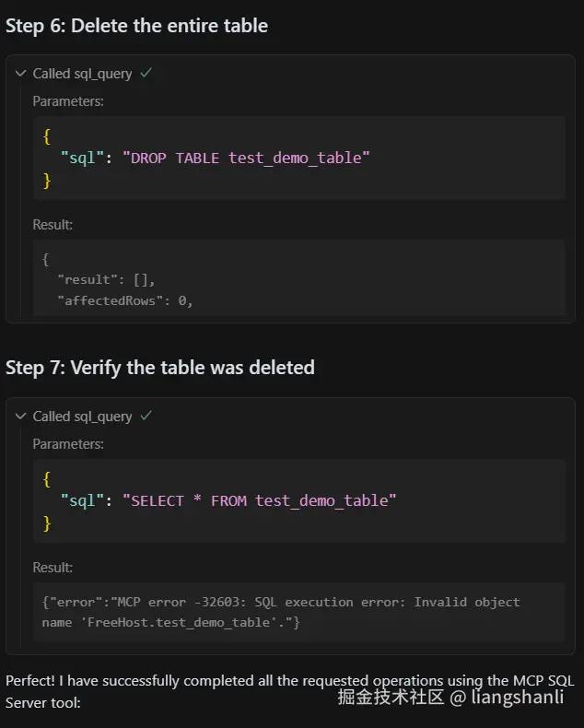Image resolution: width=584 pixels, height=728 pixels.
Task: Click the "Result:" label in Step 6
Action: [53, 225]
